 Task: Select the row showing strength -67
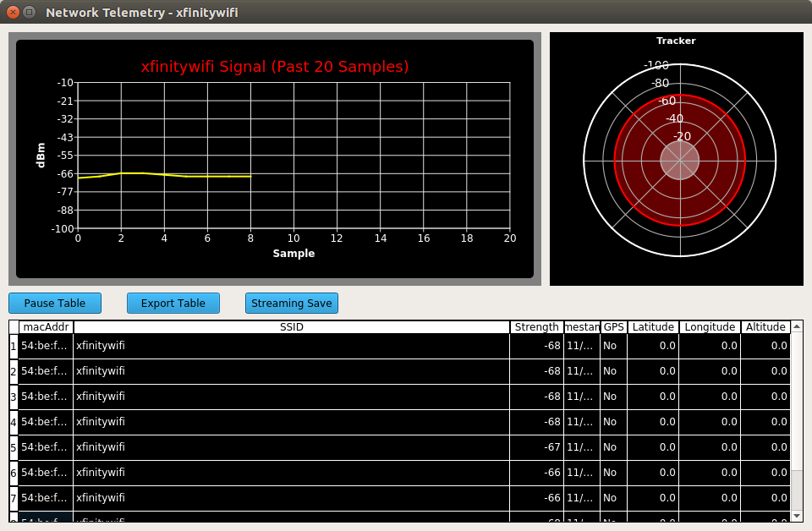coord(254,446)
